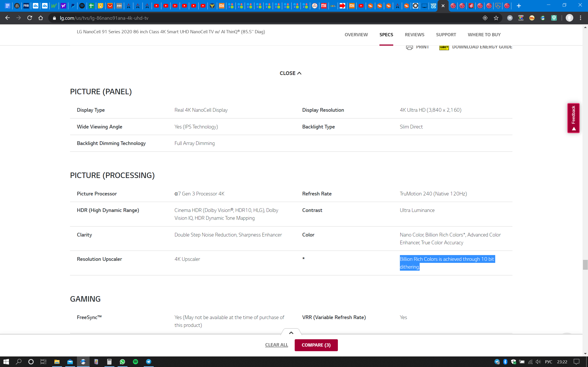
Task: Switch to the Reviews tab
Action: coord(414,35)
